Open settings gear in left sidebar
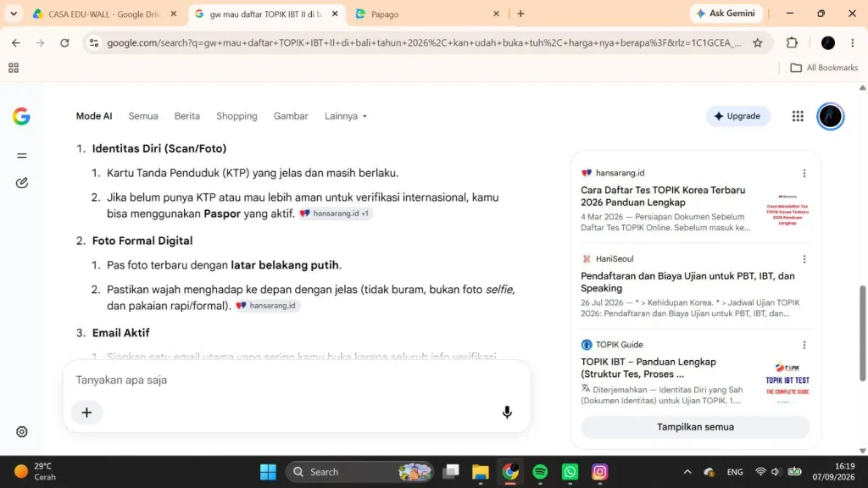The width and height of the screenshot is (868, 488). click(21, 431)
